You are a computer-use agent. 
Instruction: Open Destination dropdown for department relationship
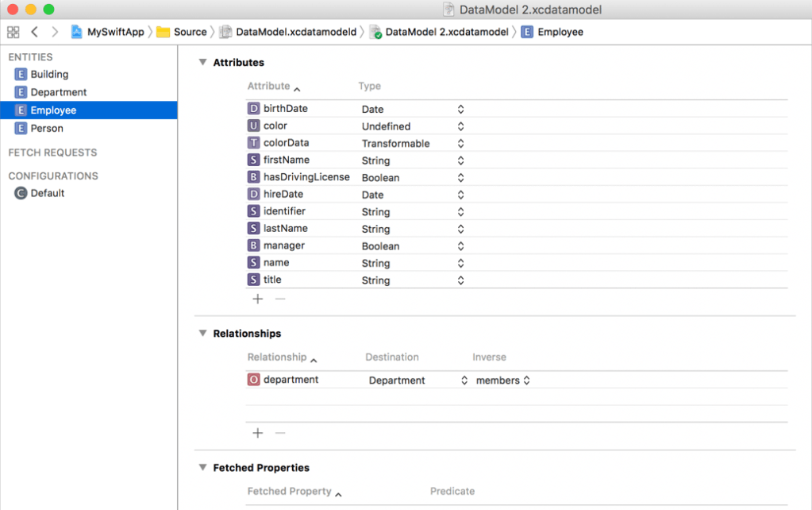(x=464, y=381)
